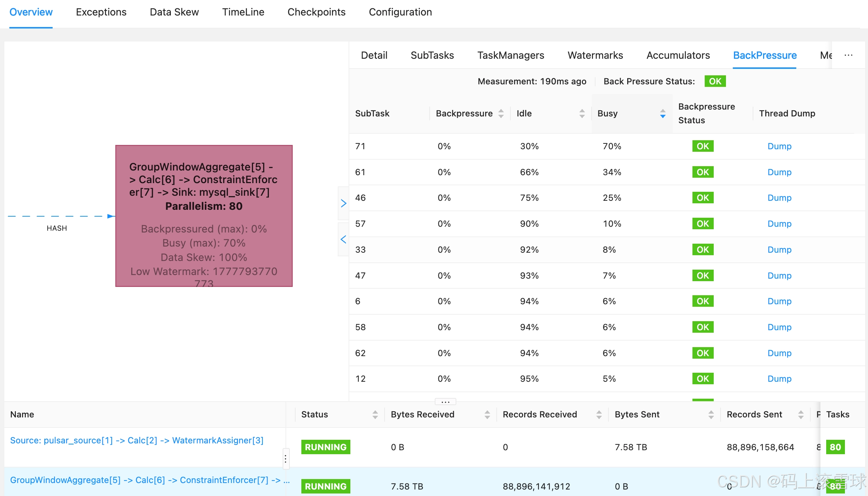
Task: Click Back Pressure Status OK badge
Action: (x=715, y=81)
